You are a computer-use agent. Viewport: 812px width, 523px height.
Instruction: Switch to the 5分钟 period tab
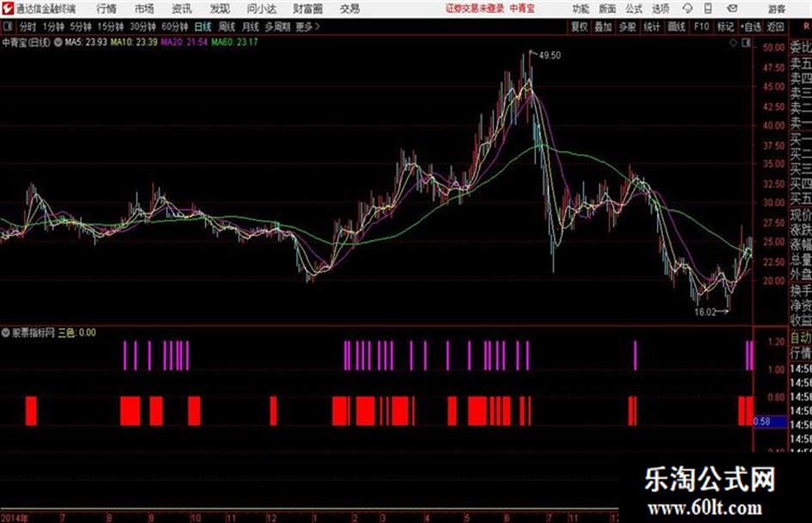pyautogui.click(x=81, y=27)
